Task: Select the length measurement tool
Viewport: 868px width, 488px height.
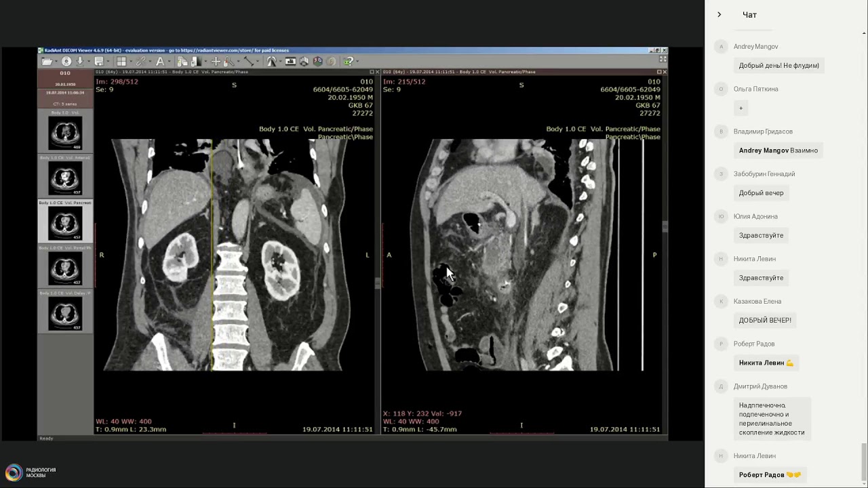Action: coord(249,61)
